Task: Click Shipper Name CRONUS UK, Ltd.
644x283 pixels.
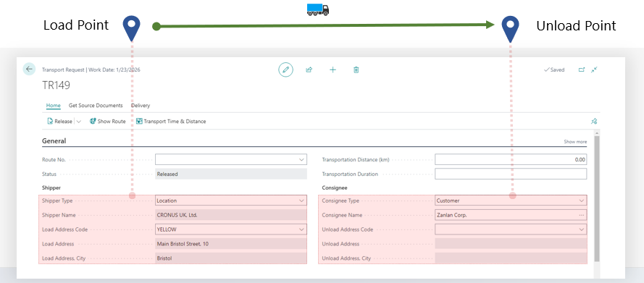Action: (231, 215)
